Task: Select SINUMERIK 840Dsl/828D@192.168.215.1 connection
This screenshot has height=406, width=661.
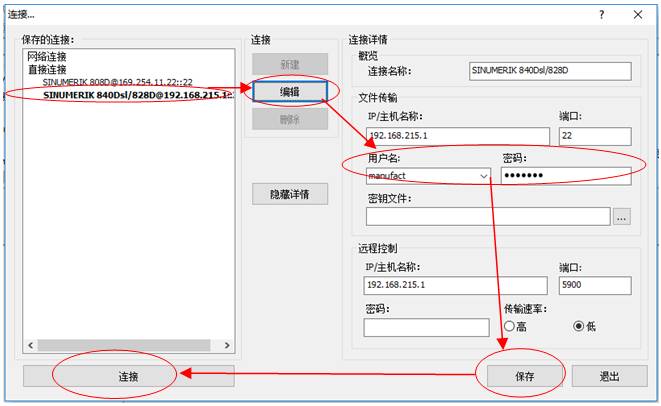Action: click(138, 95)
